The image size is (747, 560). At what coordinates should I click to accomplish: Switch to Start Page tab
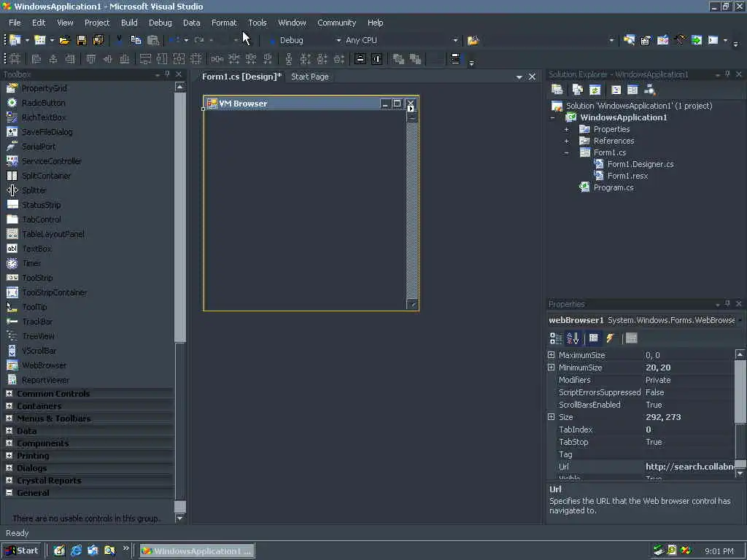tap(309, 77)
